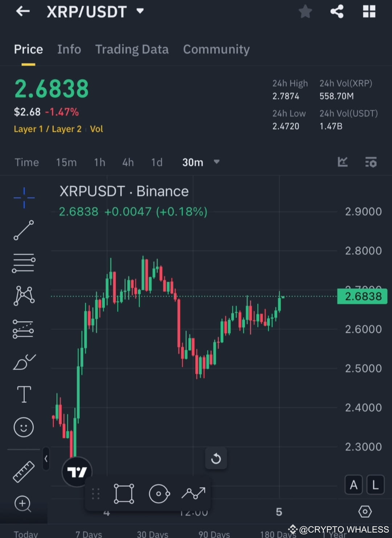Select the ruler measurement tool
Viewport: 392px width, 538px height.
click(24, 472)
